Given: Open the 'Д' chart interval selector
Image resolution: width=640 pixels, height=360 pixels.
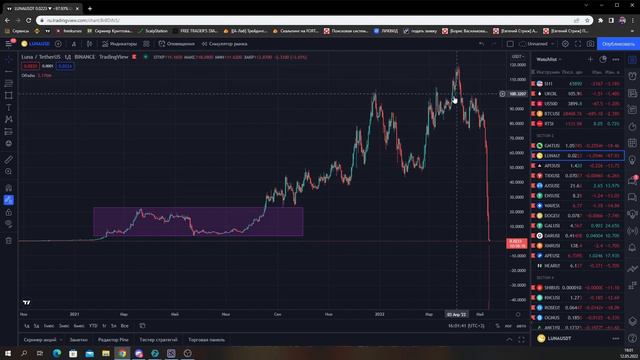Looking at the screenshot, I should pyautogui.click(x=74, y=44).
